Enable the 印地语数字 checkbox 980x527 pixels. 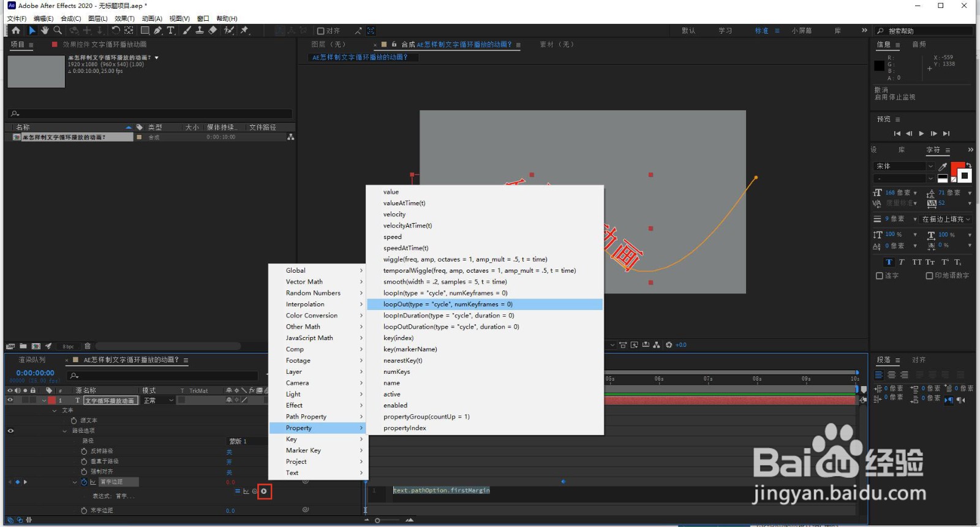point(929,276)
